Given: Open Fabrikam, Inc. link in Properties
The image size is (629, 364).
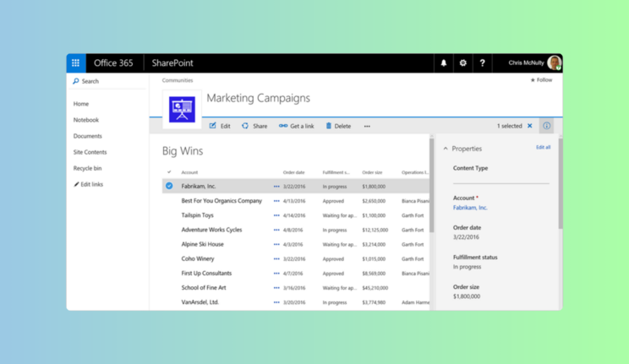Looking at the screenshot, I should coord(470,208).
